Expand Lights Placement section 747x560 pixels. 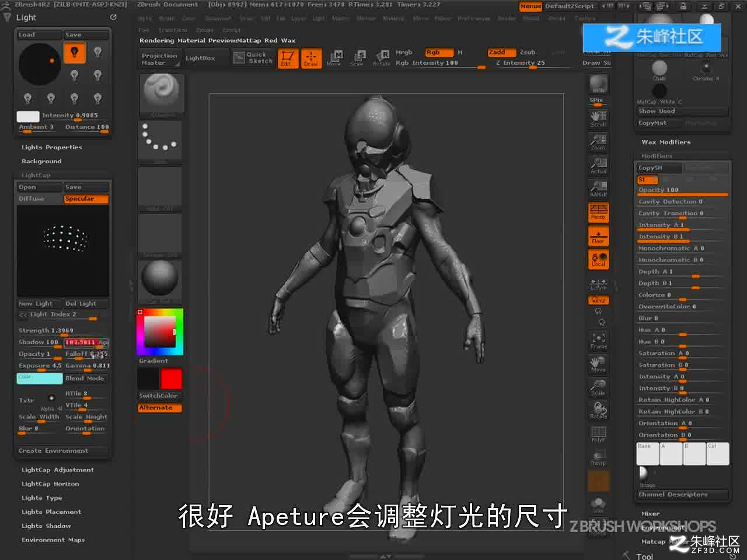[51, 512]
